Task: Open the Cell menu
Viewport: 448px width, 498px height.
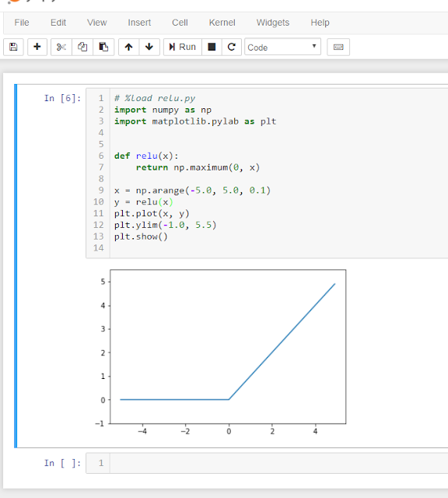Action: [180, 23]
